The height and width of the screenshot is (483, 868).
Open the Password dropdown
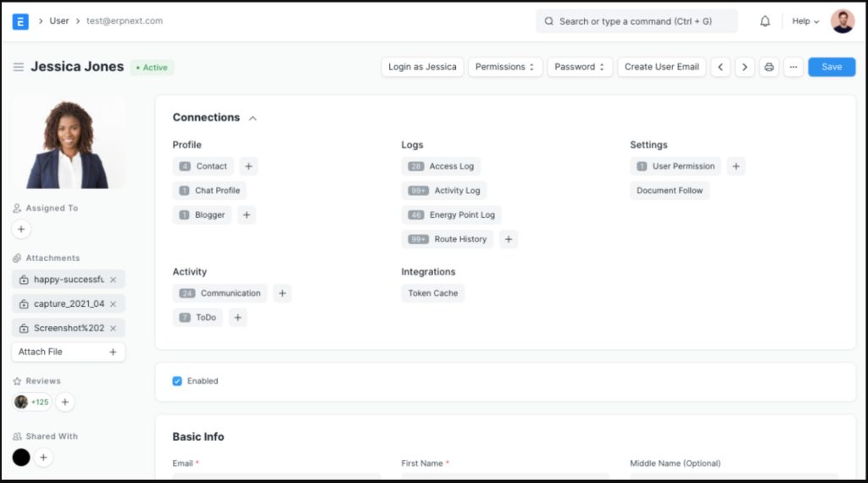point(580,67)
